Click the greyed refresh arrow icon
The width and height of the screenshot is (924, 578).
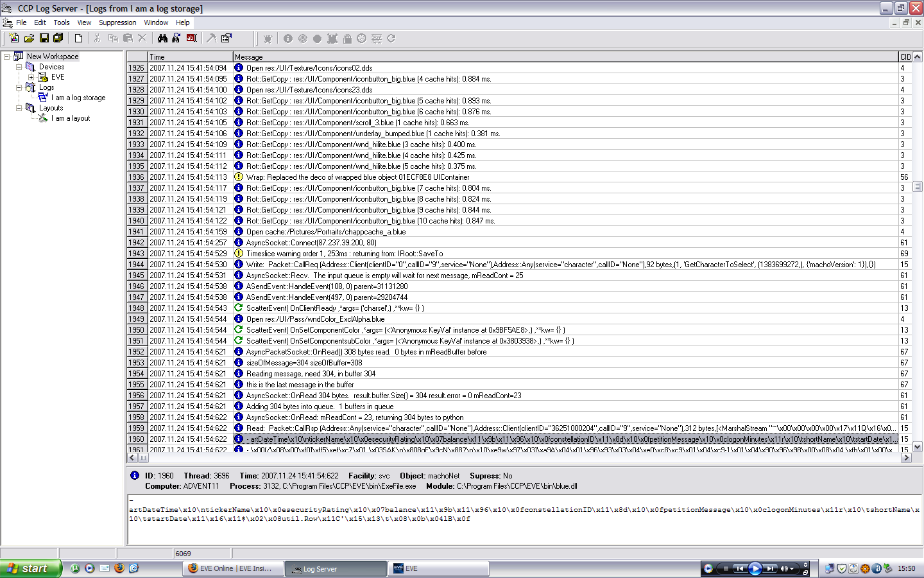pos(391,39)
